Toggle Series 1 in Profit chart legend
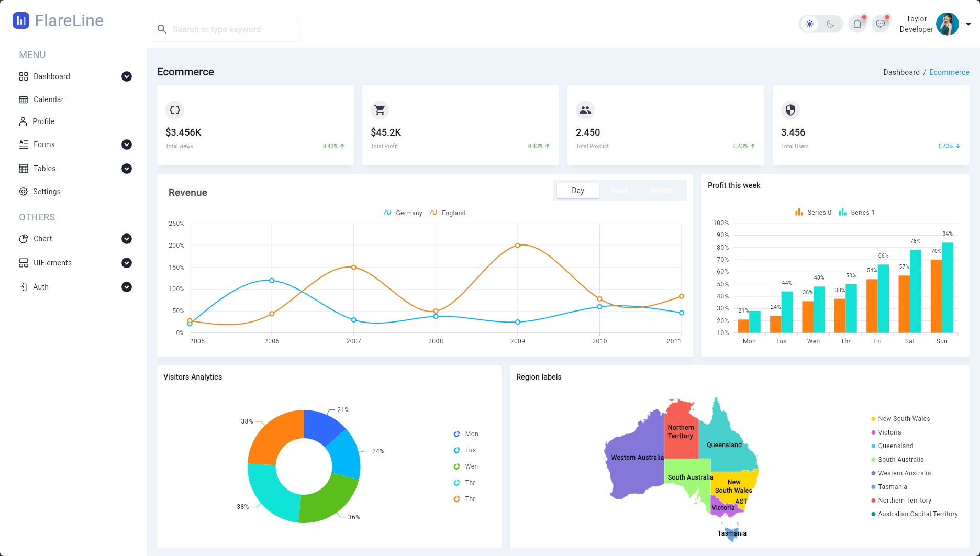The image size is (980, 556). pos(856,212)
